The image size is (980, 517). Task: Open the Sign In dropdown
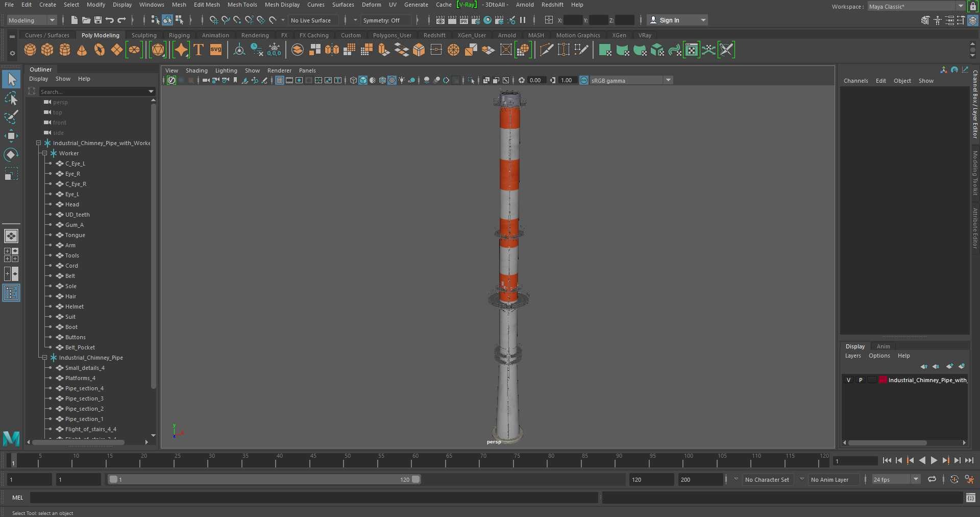(677, 20)
